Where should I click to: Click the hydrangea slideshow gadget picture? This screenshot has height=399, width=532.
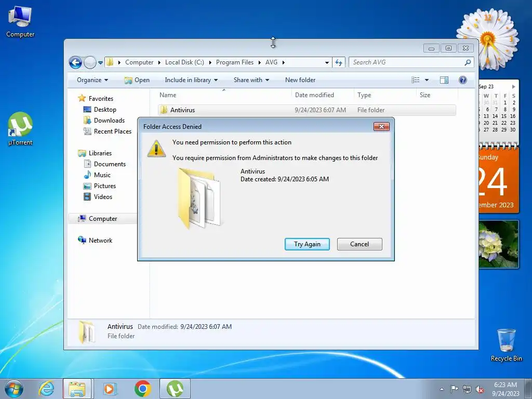[498, 244]
